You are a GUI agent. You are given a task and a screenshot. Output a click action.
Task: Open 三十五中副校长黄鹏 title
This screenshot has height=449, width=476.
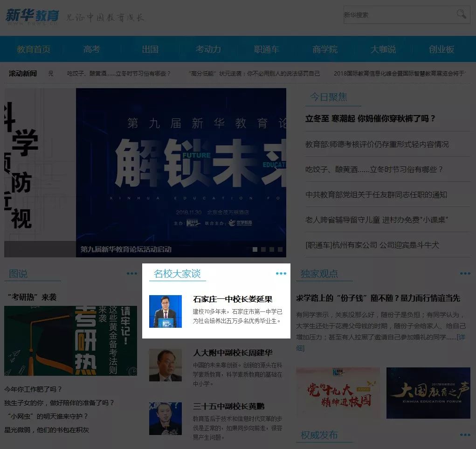pyautogui.click(x=228, y=406)
